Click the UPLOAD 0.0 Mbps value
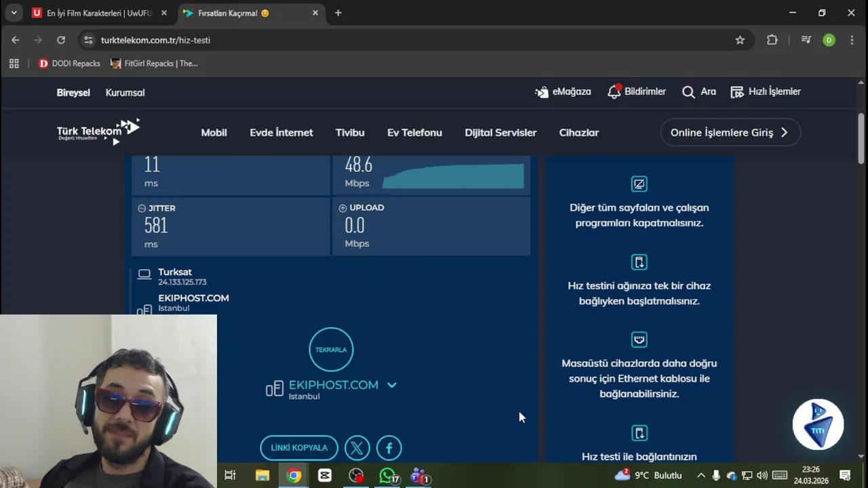The width and height of the screenshot is (868, 488). click(355, 225)
